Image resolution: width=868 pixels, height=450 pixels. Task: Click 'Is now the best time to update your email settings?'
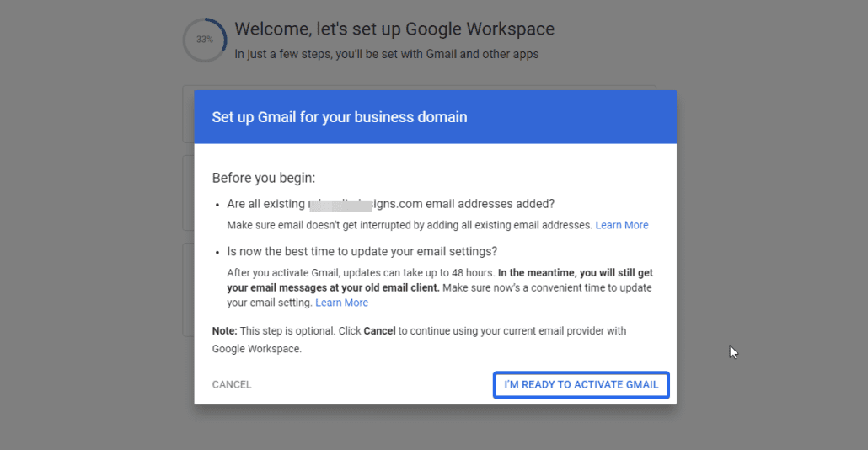[x=362, y=251]
